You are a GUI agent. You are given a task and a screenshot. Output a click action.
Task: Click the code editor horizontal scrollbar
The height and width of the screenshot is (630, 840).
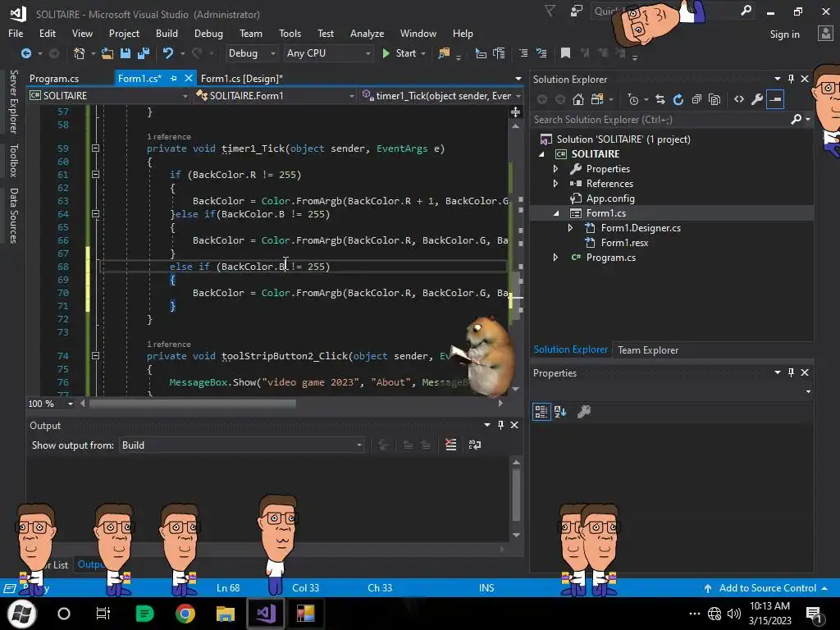[193, 404]
